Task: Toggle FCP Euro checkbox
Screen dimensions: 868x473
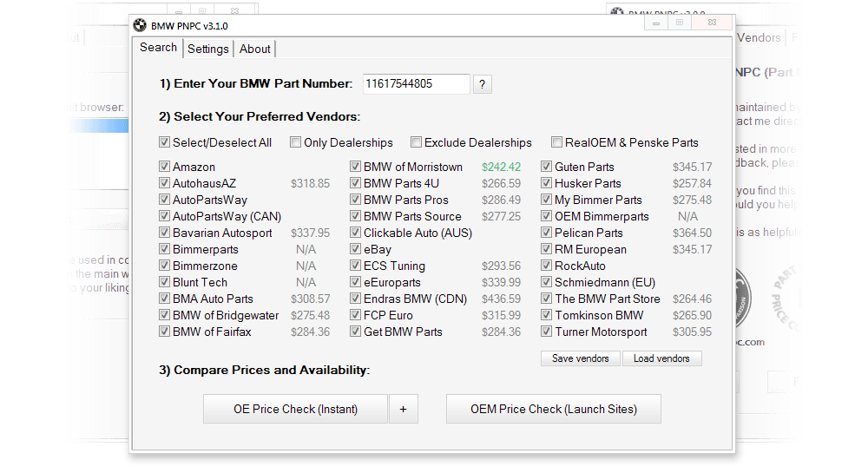Action: [355, 315]
